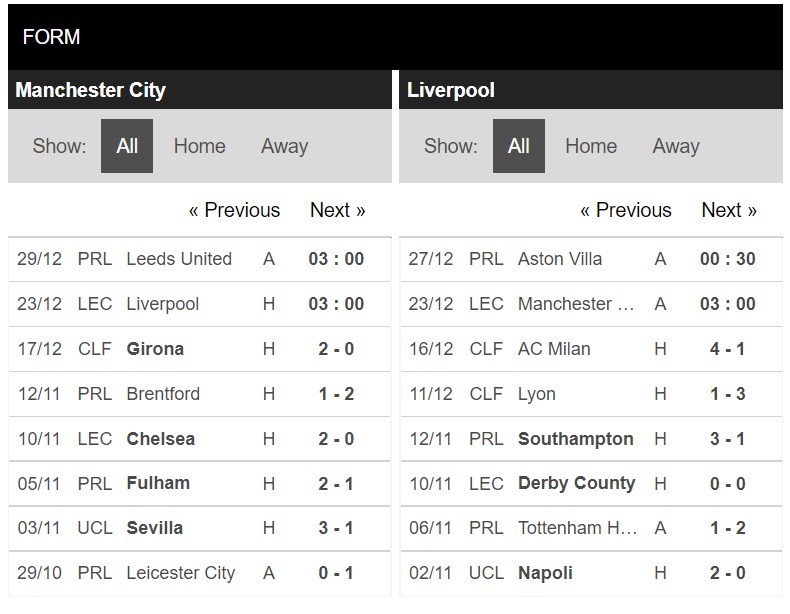The height and width of the screenshot is (614, 790).
Task: Open the Aston Villa match row
Action: click(560, 259)
